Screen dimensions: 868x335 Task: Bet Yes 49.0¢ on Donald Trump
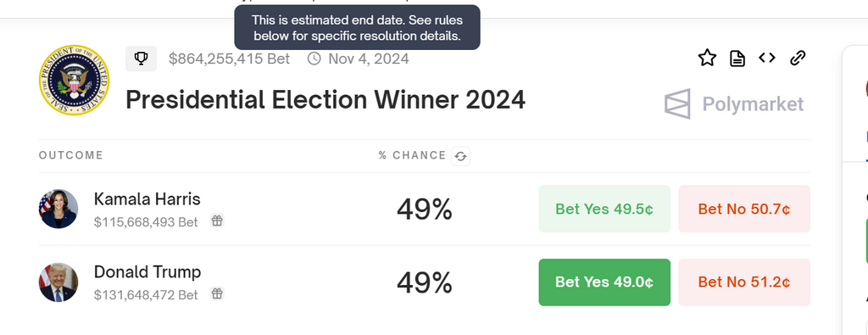604,282
